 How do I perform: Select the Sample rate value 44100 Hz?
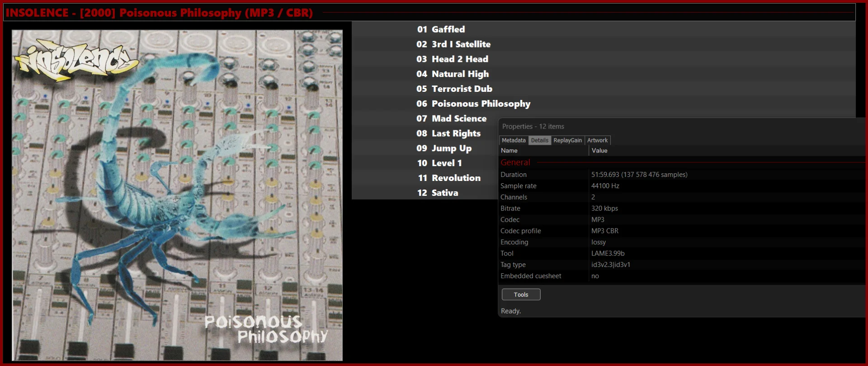pyautogui.click(x=605, y=186)
